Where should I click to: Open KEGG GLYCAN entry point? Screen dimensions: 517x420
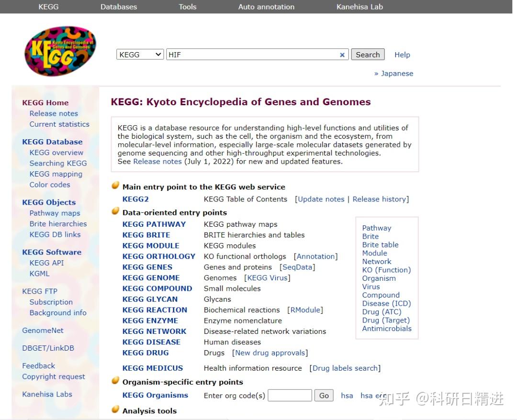[x=150, y=299]
